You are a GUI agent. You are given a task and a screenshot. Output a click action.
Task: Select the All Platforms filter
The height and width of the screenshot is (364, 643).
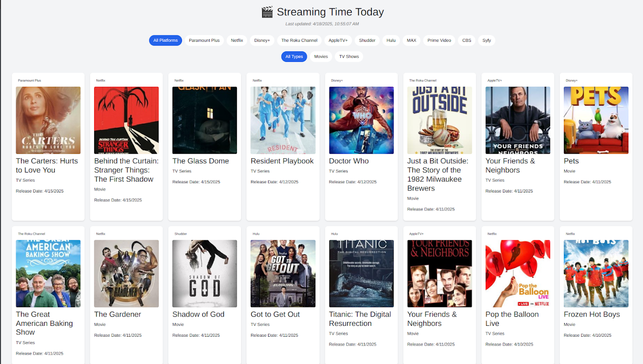pos(166,40)
